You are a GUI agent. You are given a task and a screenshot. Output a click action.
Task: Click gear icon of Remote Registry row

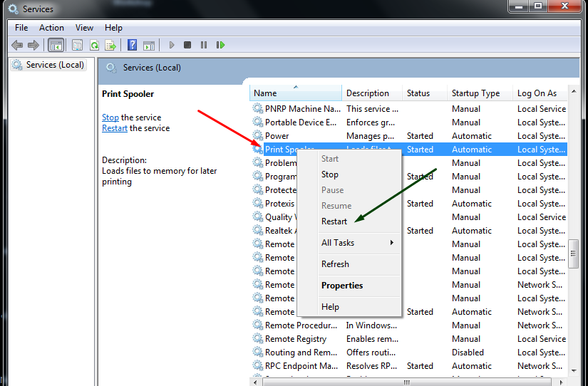[257, 339]
